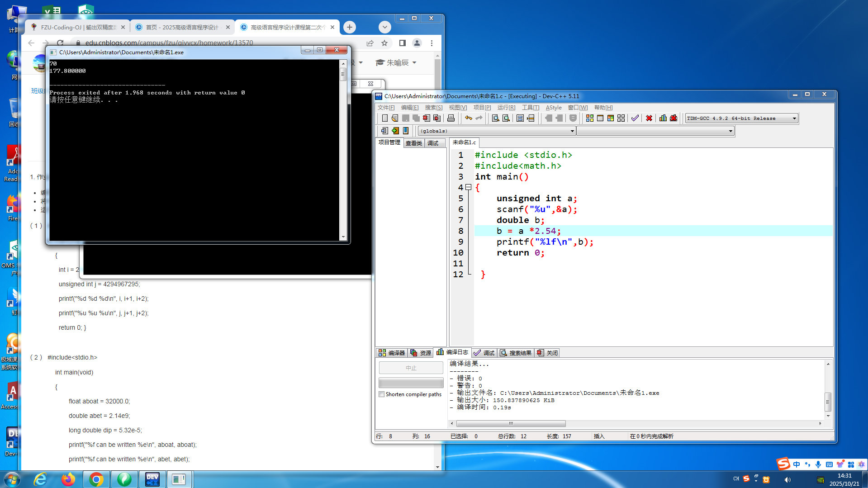
Task: Click the purple checkmark syntax check icon
Action: pos(635,118)
